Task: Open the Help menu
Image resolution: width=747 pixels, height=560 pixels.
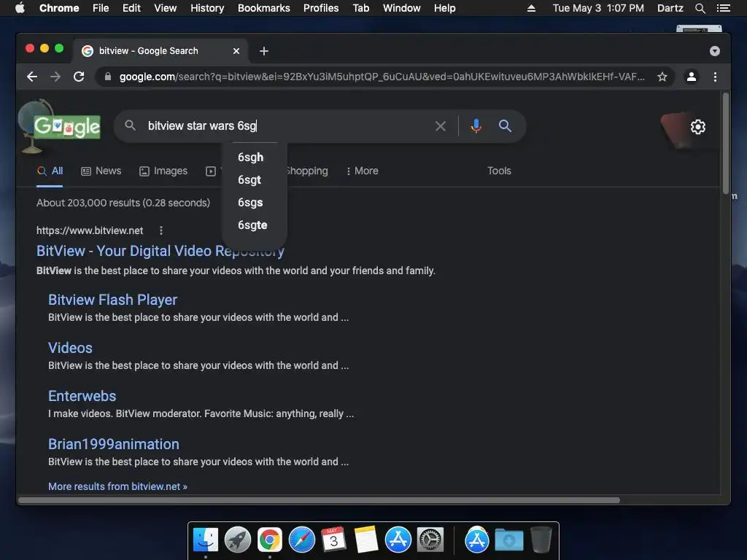Action: [x=444, y=8]
